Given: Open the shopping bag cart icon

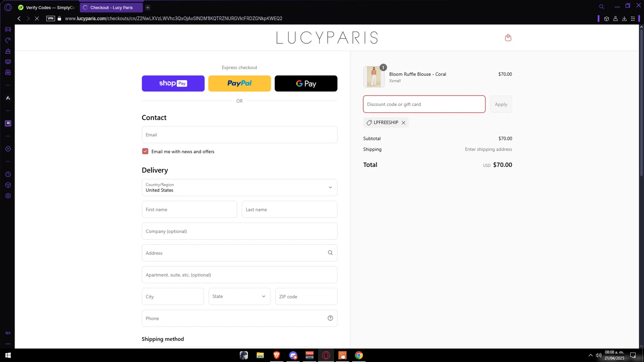Looking at the screenshot, I should tap(508, 38).
